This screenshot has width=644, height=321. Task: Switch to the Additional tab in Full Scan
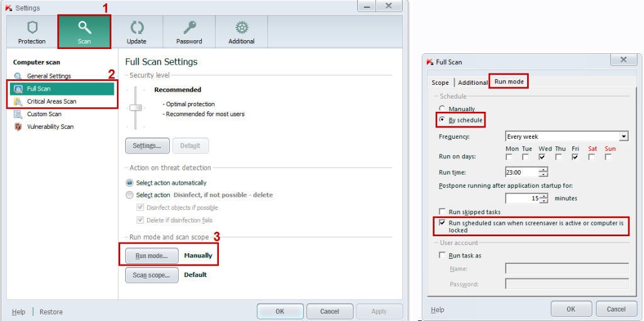coord(472,82)
